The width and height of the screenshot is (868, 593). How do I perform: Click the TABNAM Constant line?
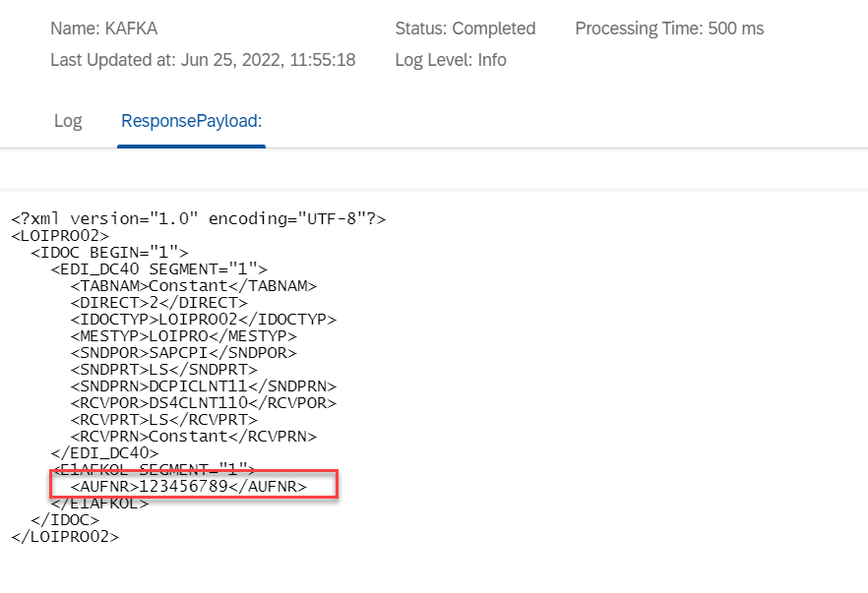point(193,285)
